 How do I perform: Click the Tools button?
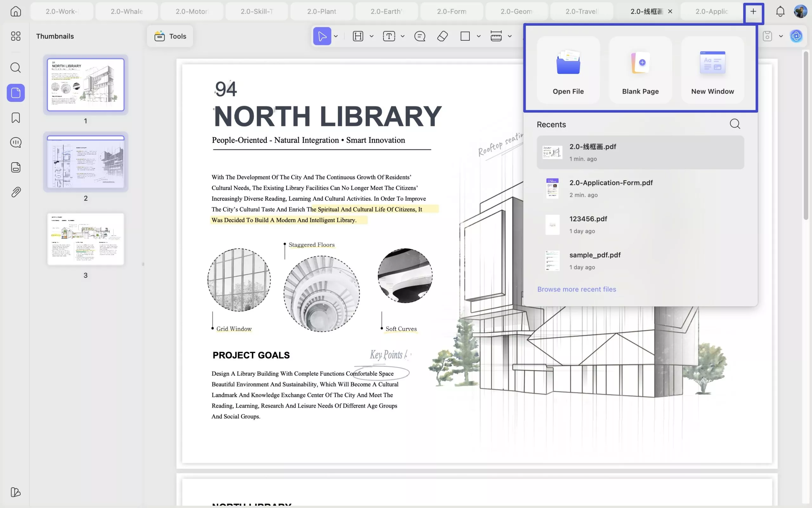tap(170, 36)
